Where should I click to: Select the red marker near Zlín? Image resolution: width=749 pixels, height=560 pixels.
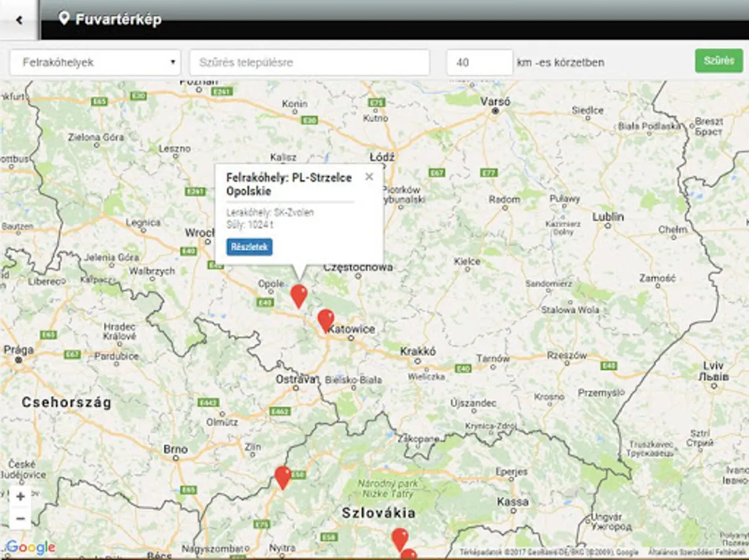pyautogui.click(x=283, y=477)
